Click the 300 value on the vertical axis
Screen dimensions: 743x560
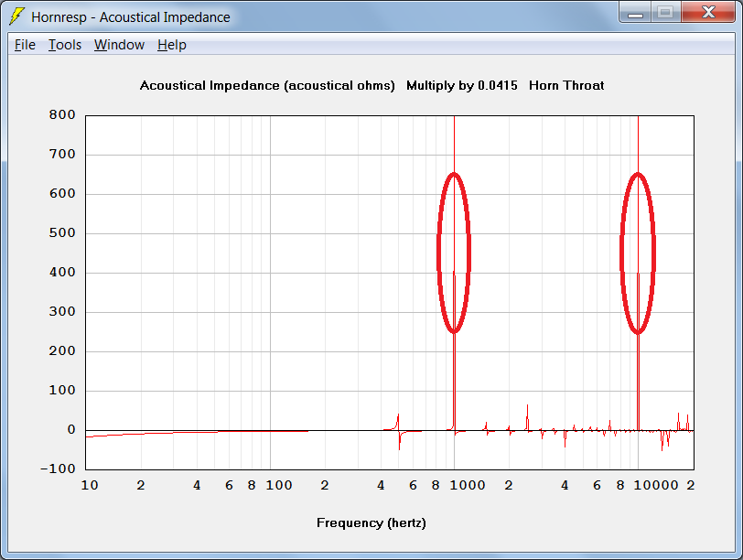pyautogui.click(x=62, y=311)
